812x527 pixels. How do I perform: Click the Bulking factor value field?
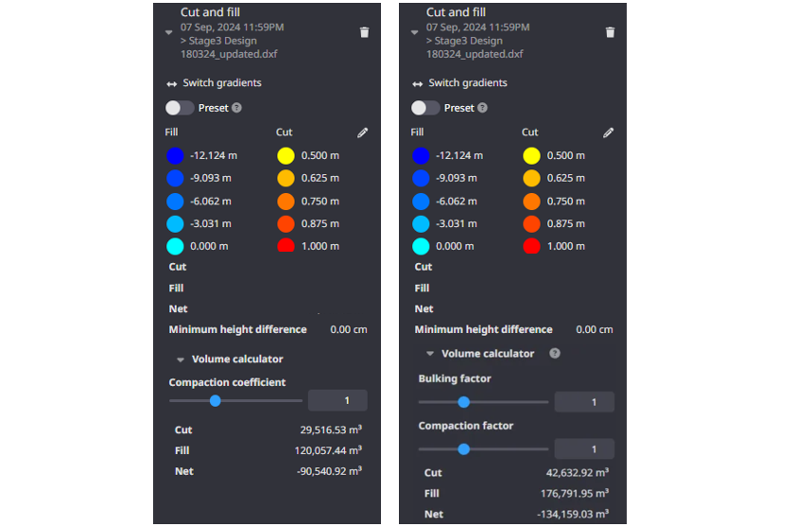(x=583, y=402)
